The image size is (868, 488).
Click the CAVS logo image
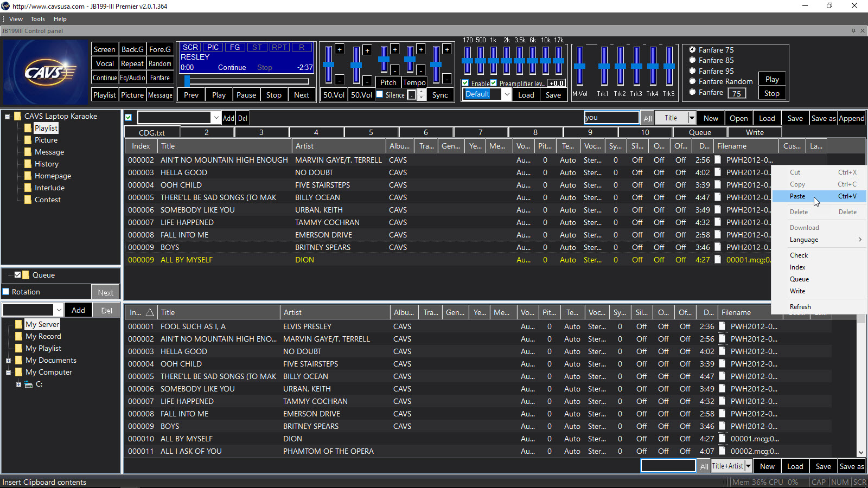[x=46, y=72]
